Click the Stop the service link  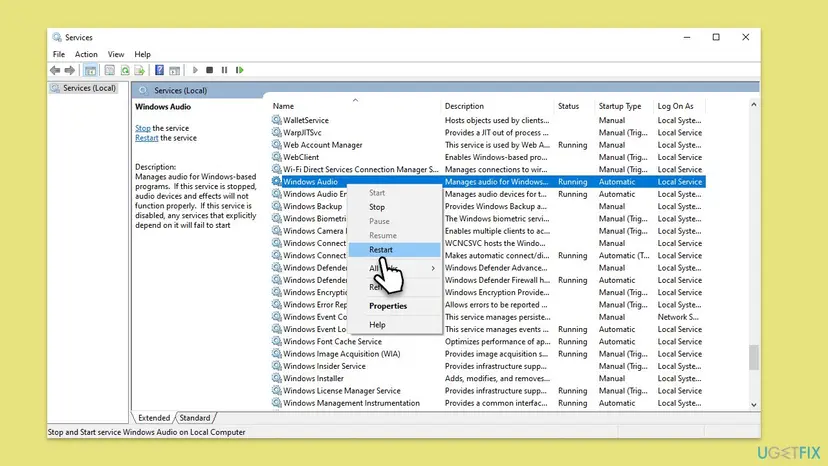coord(143,128)
